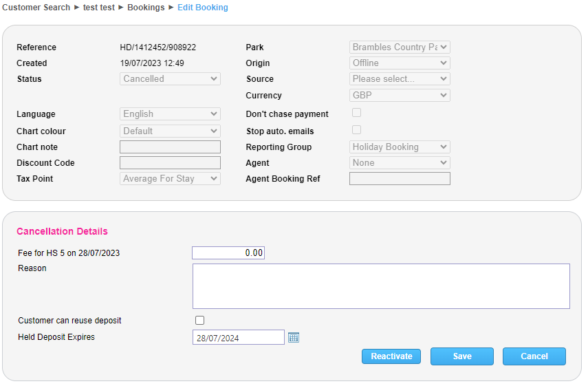Toggle the Don't chase payment checkbox
Screen dimensions: 588x386
point(356,113)
